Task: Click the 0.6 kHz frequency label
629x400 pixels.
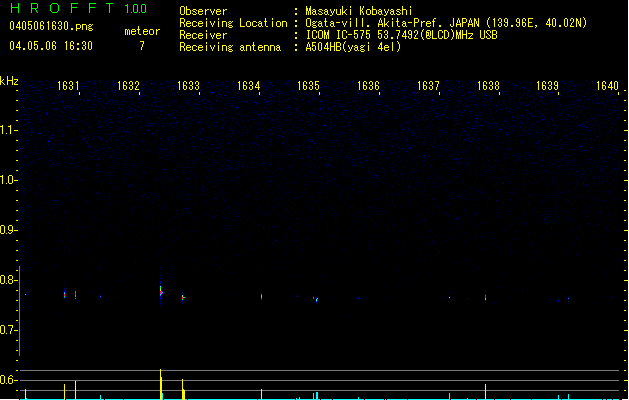Action: [8, 380]
